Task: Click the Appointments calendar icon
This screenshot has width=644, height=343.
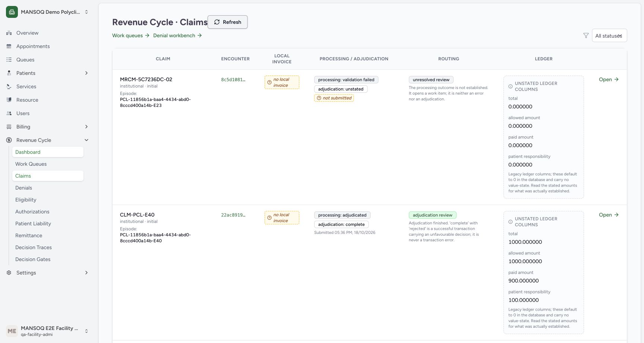Action: point(9,46)
